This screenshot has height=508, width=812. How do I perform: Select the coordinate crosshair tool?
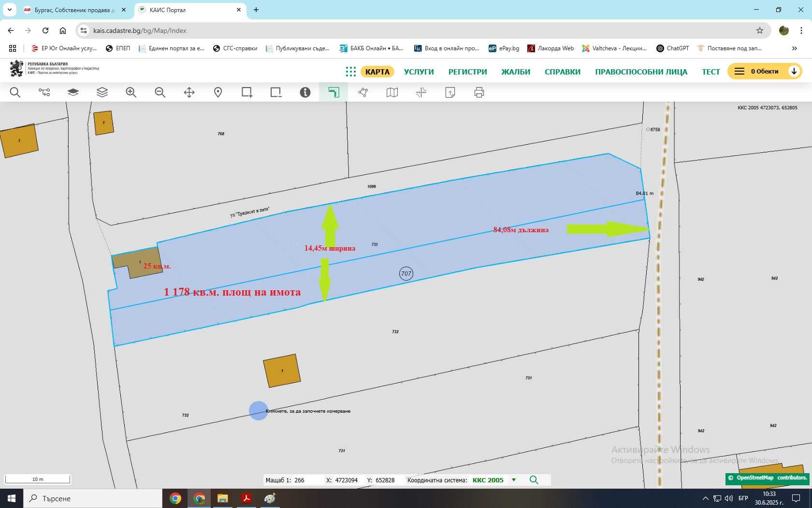coord(421,92)
